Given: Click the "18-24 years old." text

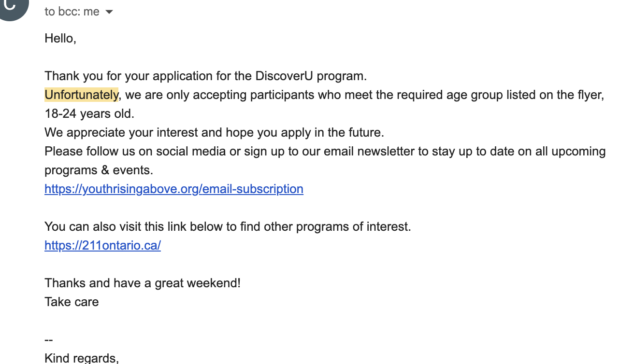Looking at the screenshot, I should click(89, 114).
